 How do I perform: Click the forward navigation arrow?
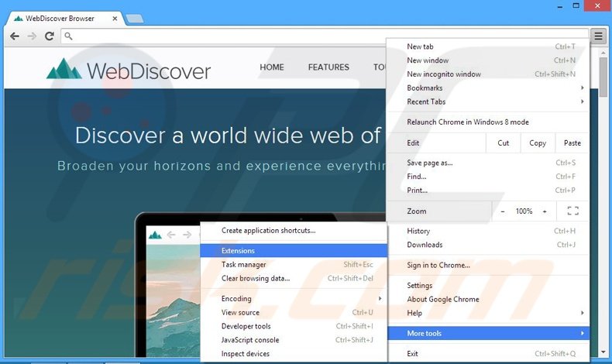(32, 36)
